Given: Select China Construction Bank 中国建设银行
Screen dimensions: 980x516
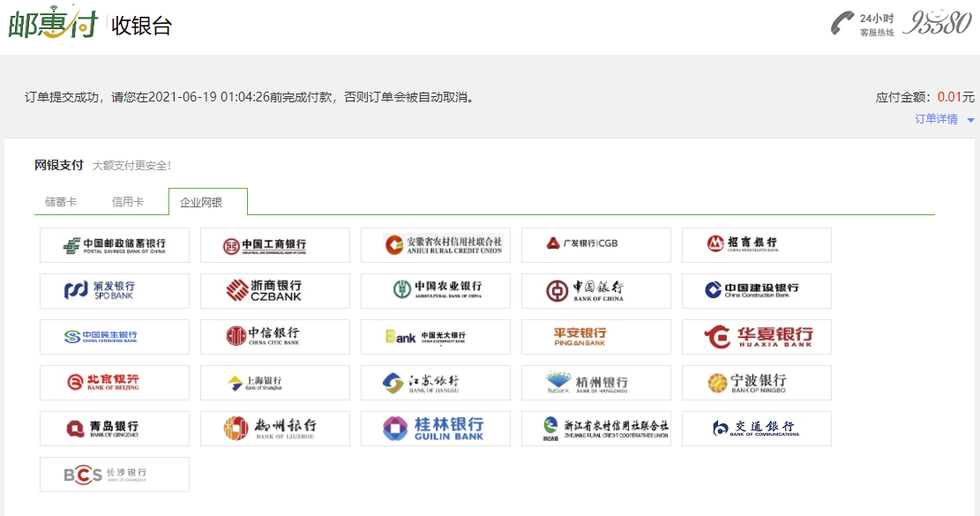Looking at the screenshot, I should point(754,290).
